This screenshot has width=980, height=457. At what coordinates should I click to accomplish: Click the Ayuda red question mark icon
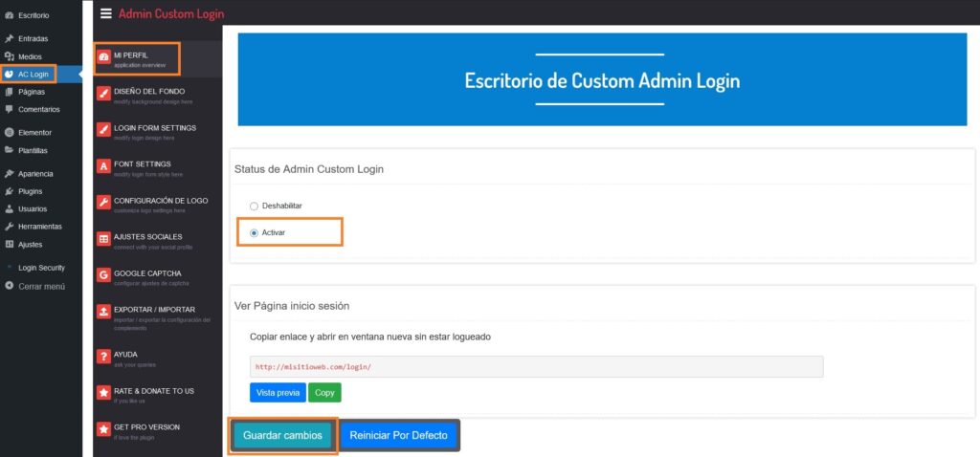click(103, 357)
